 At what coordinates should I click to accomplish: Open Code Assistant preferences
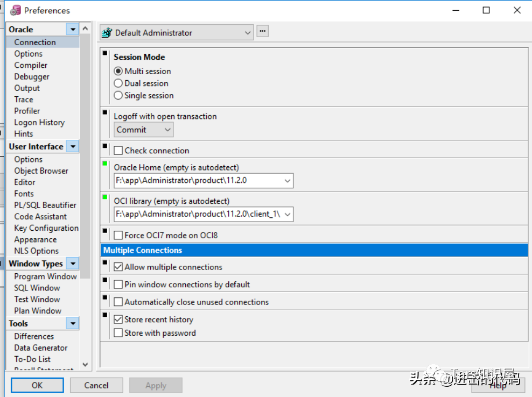tap(40, 217)
